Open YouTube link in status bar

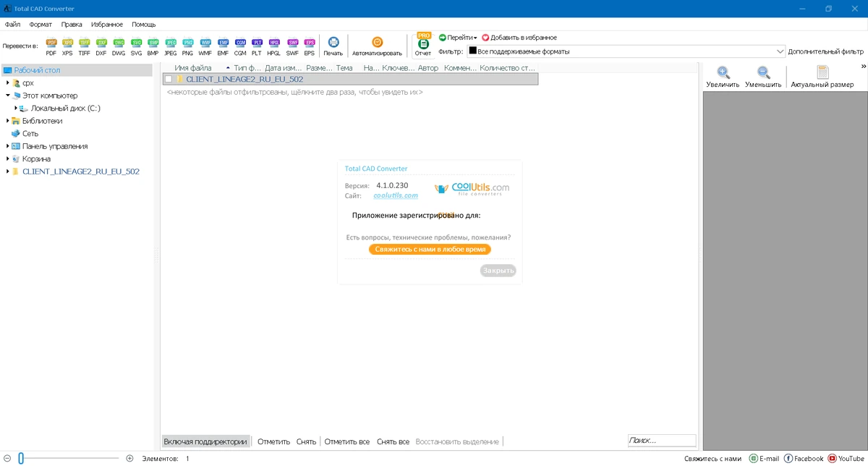point(846,459)
